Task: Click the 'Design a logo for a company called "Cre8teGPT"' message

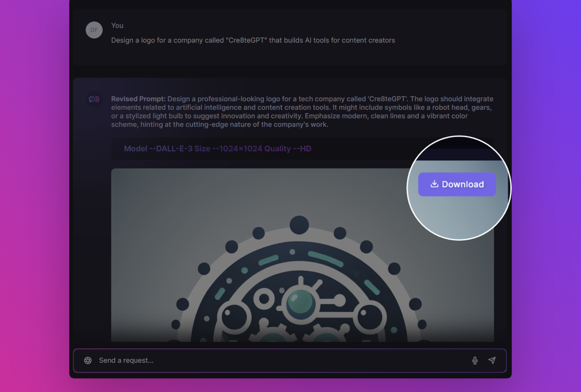Action: tap(253, 40)
